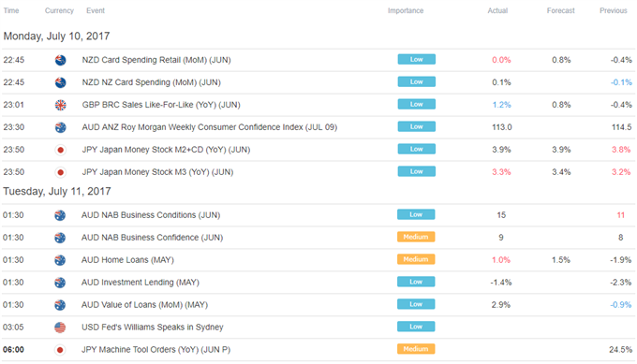
Task: Click UK flag icon for BRC Sales
Action: (x=61, y=105)
